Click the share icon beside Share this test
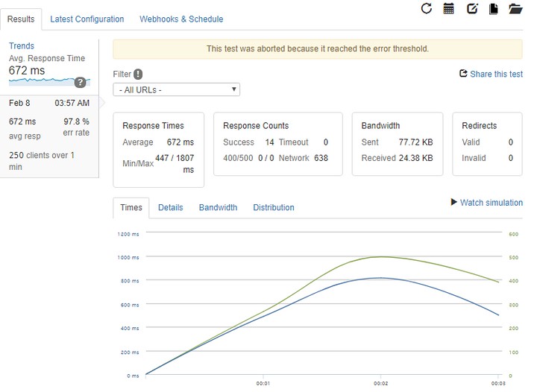The height and width of the screenshot is (392, 537). [x=463, y=74]
